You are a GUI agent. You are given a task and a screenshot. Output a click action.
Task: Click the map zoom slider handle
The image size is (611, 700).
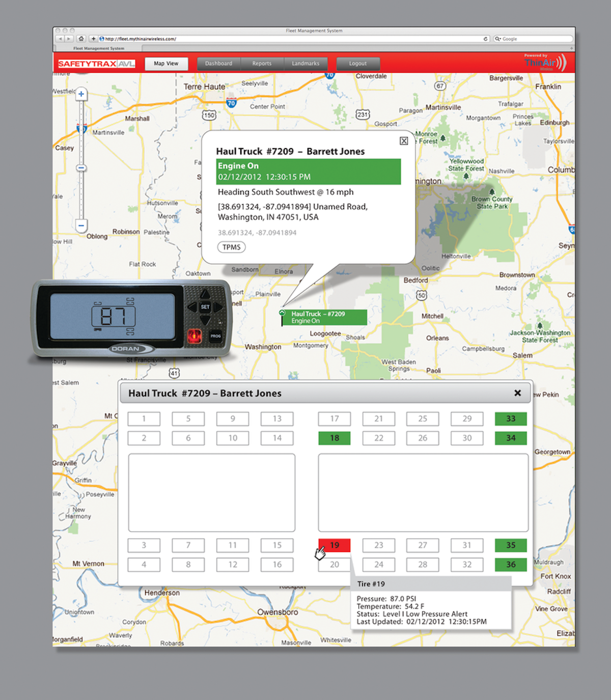click(81, 167)
